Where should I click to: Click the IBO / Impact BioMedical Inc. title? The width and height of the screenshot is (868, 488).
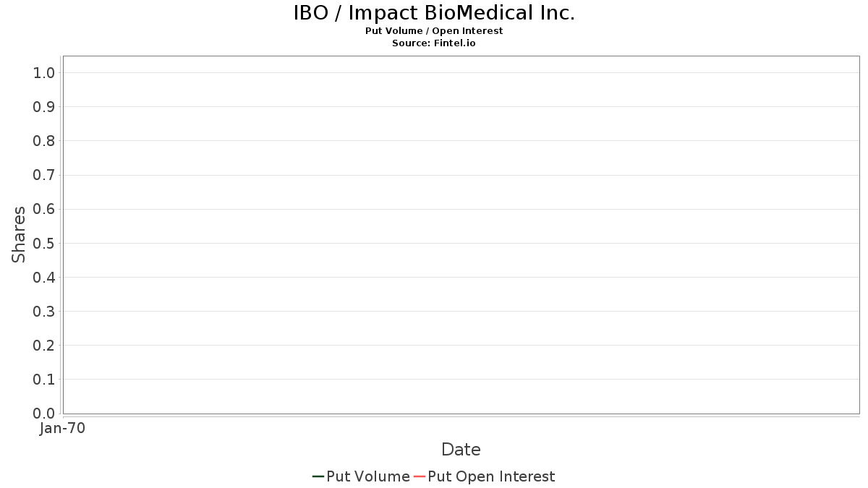pyautogui.click(x=434, y=13)
